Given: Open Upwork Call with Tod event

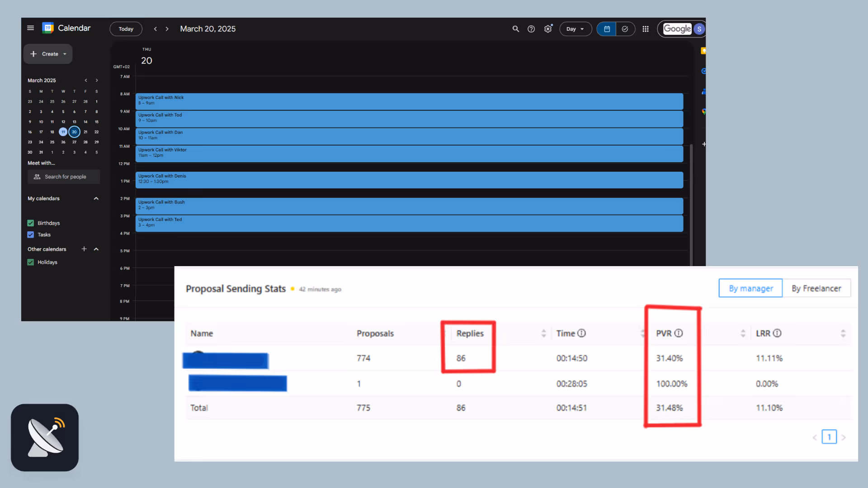Looking at the screenshot, I should 409,119.
